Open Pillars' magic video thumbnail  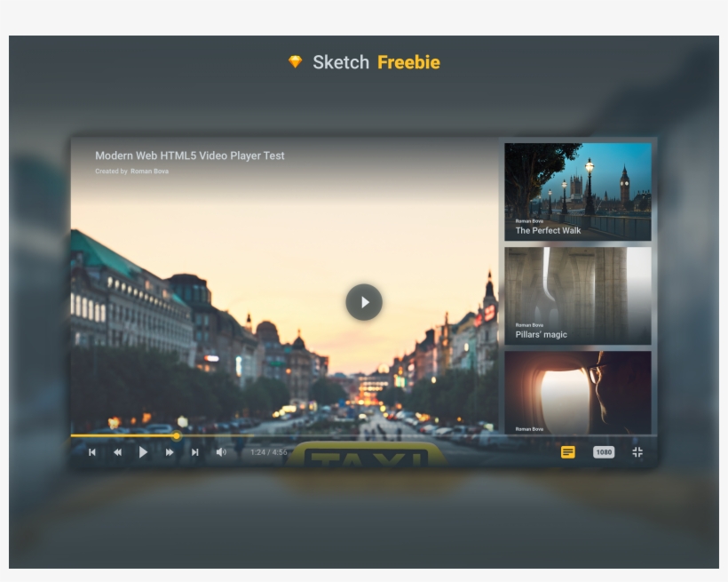tap(578, 295)
